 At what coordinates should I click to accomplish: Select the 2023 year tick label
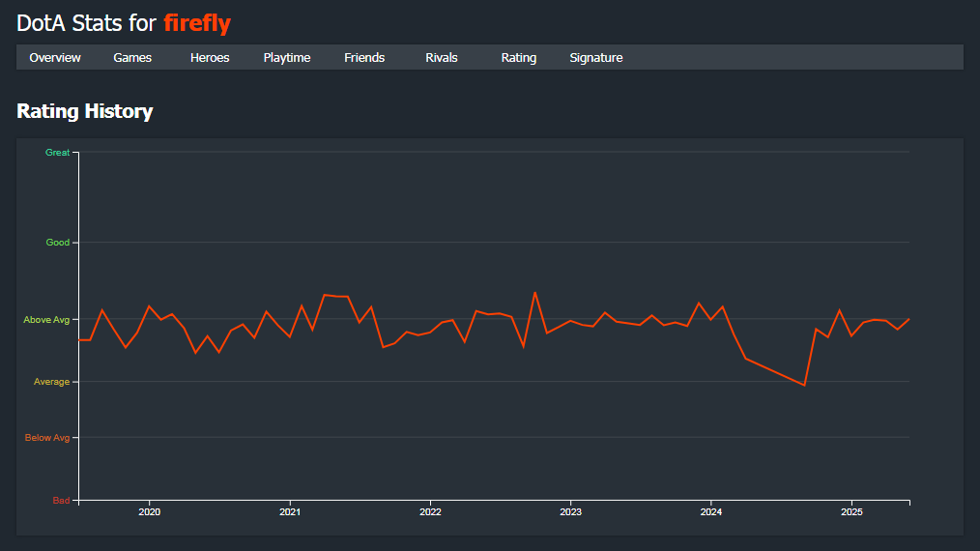(570, 512)
